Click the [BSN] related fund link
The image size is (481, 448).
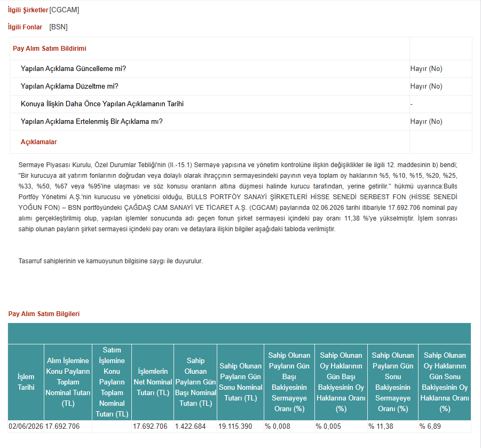point(58,27)
